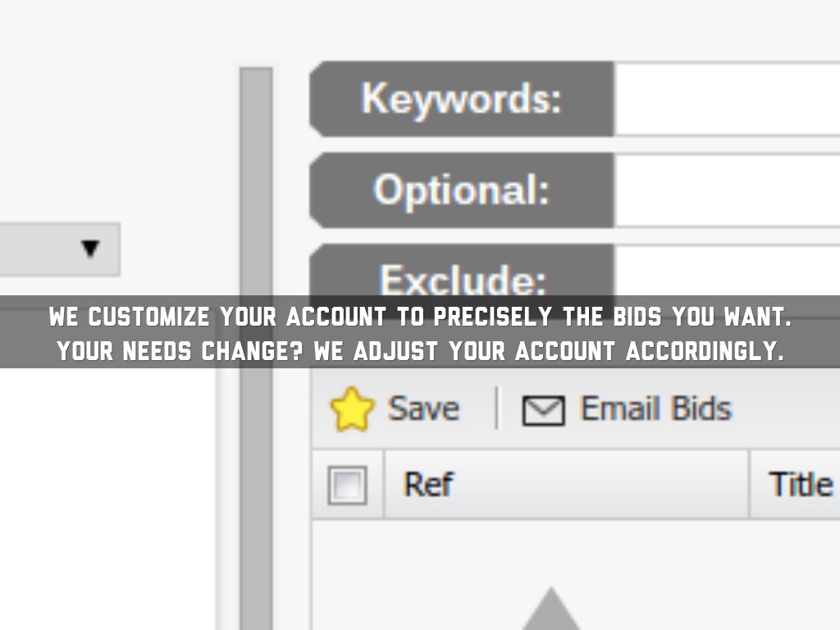Viewport: 840px width, 630px height.
Task: Focus the Optional input field
Action: [x=727, y=190]
